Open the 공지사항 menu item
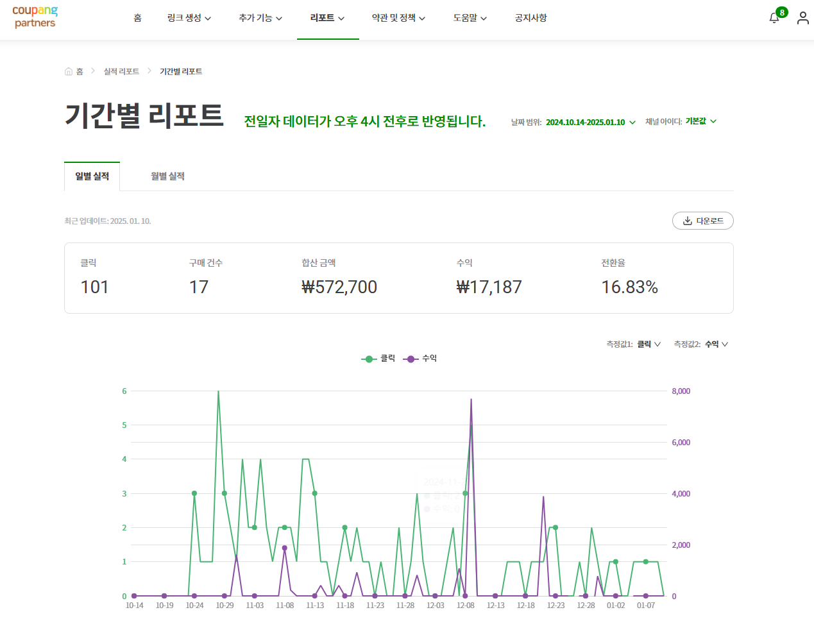This screenshot has width=814, height=644. tap(530, 18)
